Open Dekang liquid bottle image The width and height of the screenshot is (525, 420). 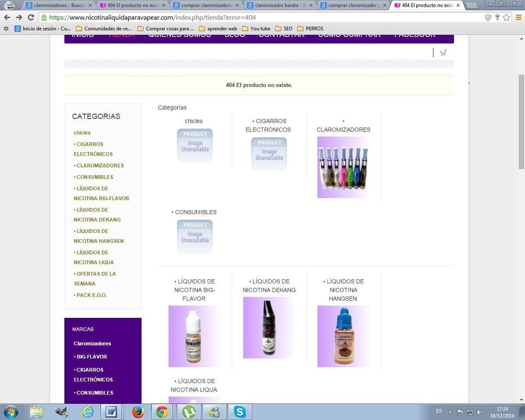pos(269,327)
